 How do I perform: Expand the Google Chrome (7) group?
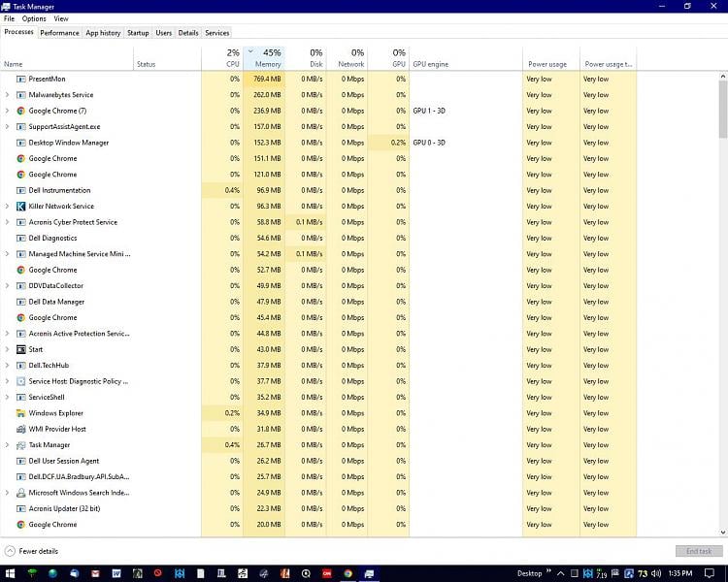[7, 111]
